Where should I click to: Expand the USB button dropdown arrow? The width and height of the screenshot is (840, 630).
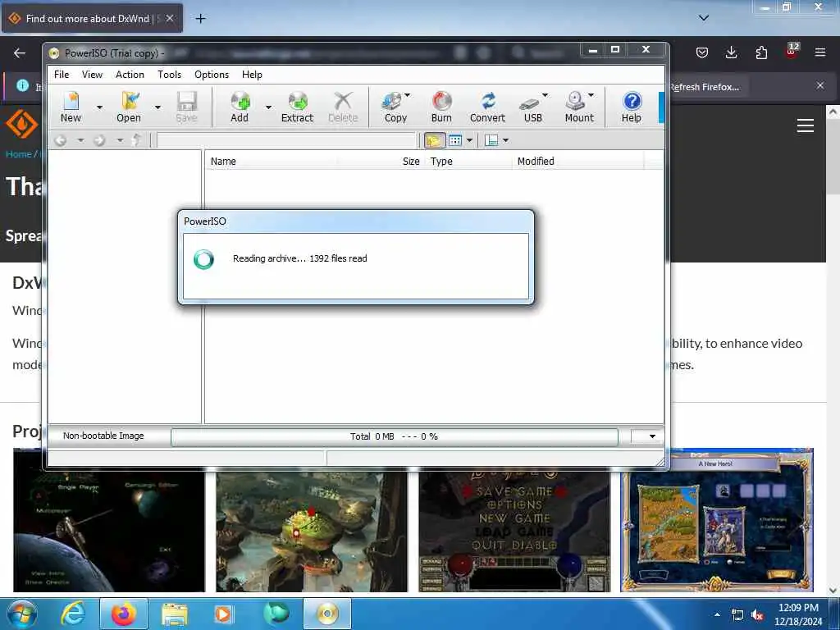pos(546,95)
